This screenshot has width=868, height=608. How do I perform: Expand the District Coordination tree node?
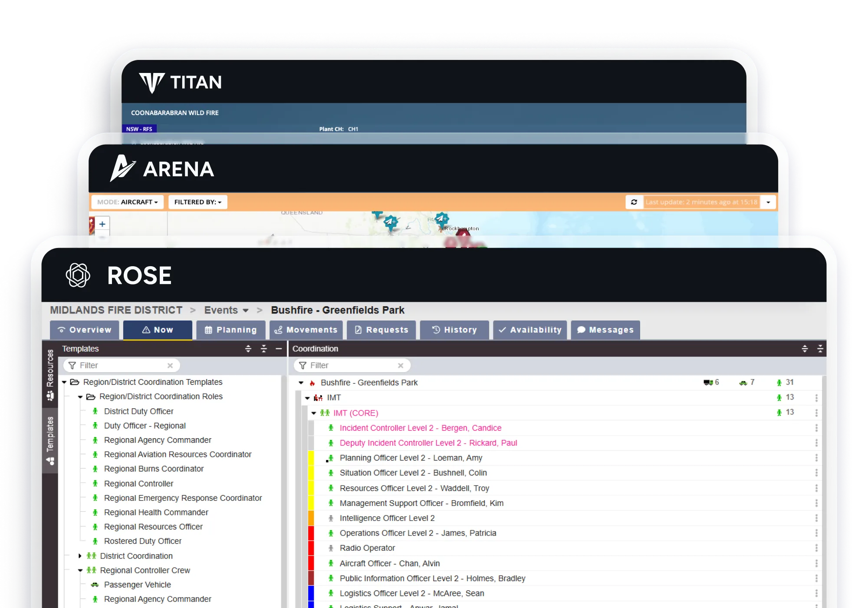click(x=80, y=556)
